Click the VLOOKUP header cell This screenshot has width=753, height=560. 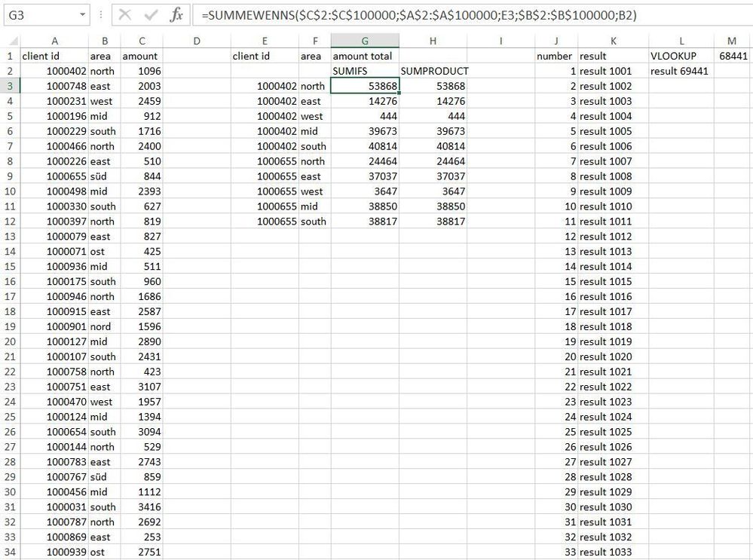681,56
